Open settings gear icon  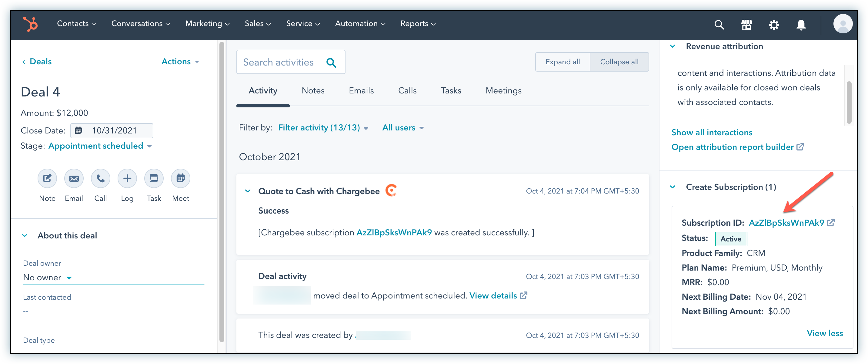point(774,25)
